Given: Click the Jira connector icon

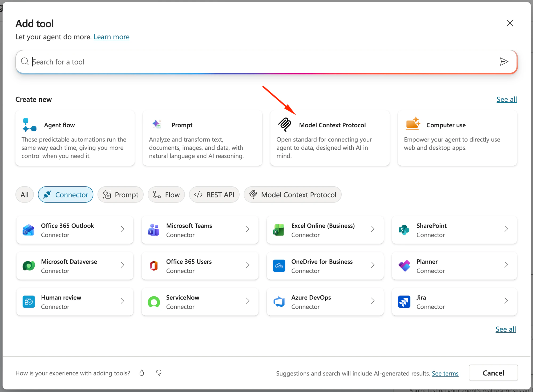Looking at the screenshot, I should point(404,302).
